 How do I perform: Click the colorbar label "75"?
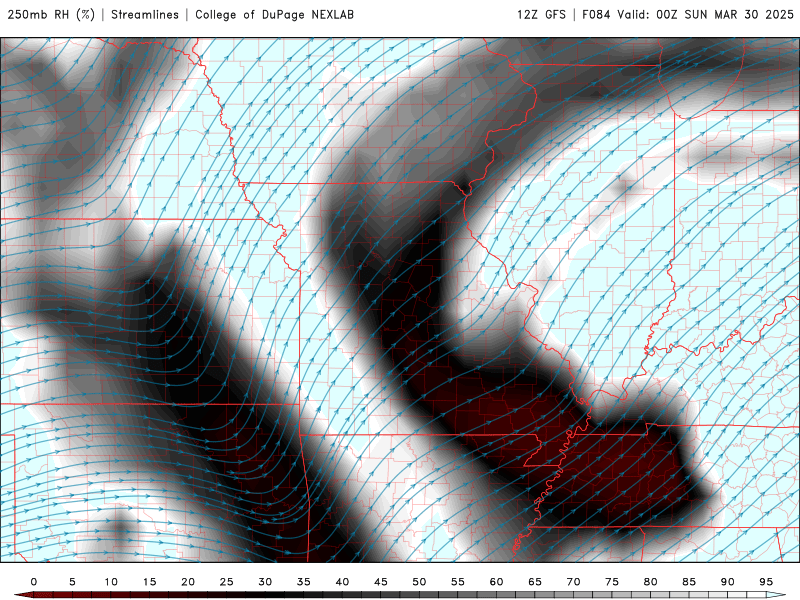612,582
